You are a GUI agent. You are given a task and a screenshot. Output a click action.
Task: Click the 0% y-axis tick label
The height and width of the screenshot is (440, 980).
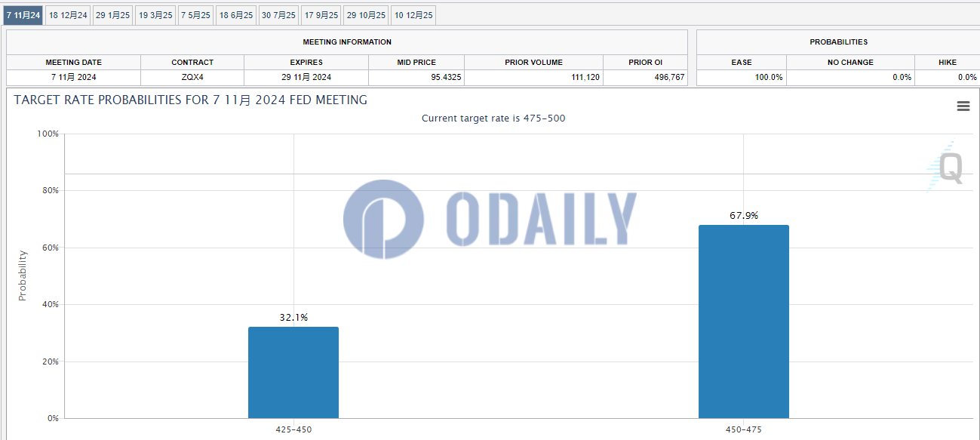pos(53,418)
